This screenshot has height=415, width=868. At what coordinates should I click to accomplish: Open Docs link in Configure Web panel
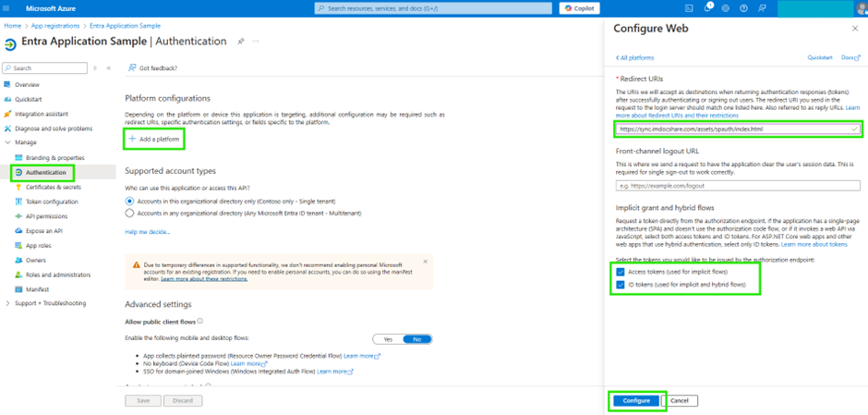pos(850,57)
